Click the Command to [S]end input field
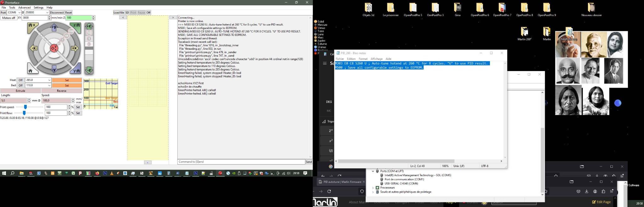The width and height of the screenshot is (644, 207). click(241, 162)
